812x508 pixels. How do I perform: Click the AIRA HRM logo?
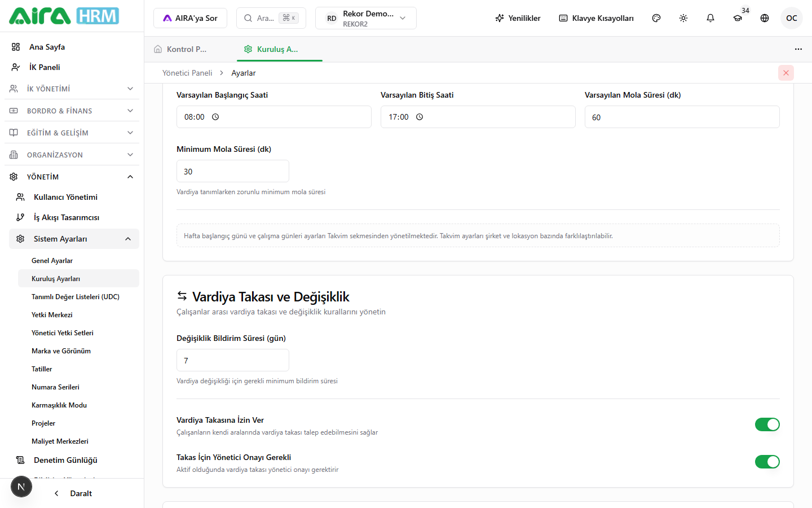(x=64, y=16)
